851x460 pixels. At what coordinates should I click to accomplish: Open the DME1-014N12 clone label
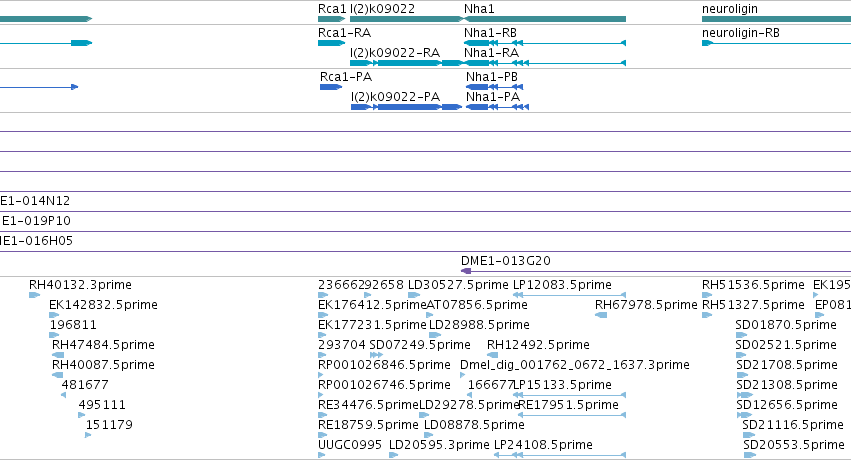click(x=35, y=201)
